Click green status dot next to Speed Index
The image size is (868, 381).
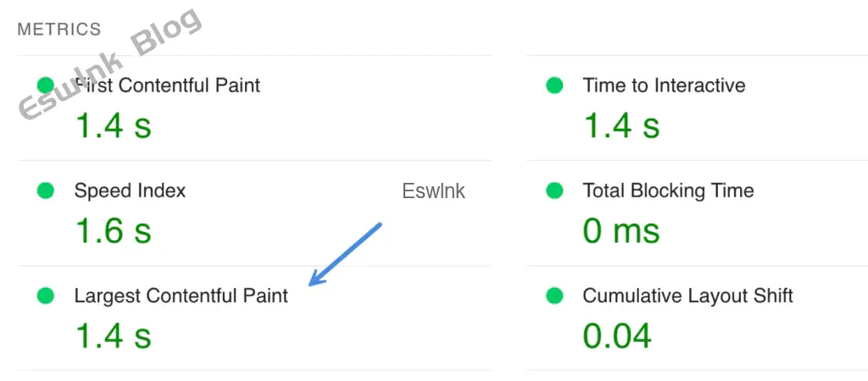pos(46,190)
